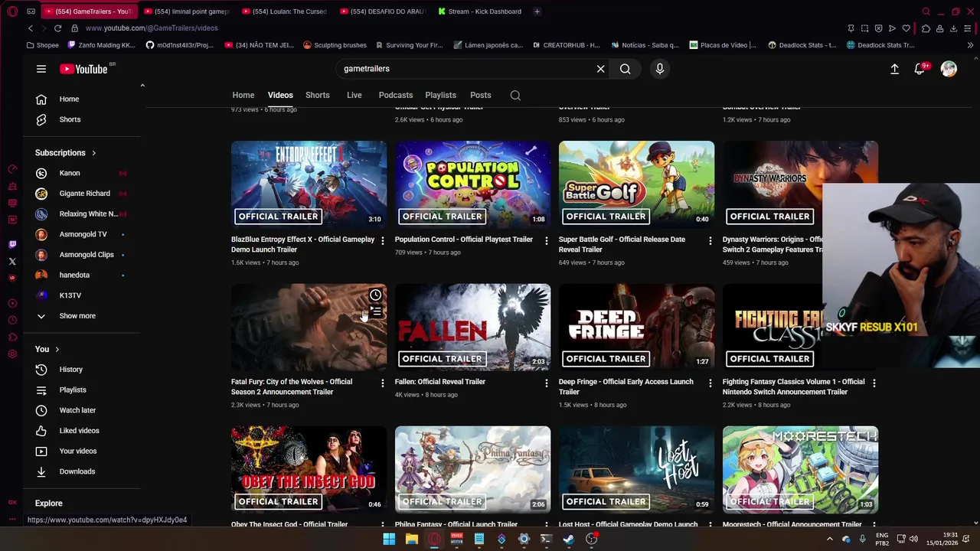
Task: Start voice search with the microphone
Action: pos(660,69)
